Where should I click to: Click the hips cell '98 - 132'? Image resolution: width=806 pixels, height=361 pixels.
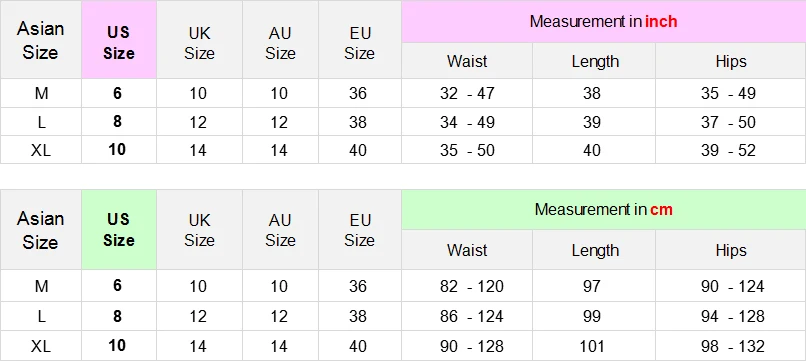coord(730,346)
